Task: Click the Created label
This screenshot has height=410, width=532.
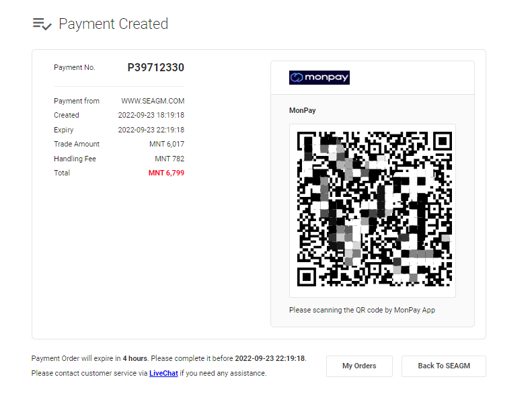Action: coord(67,116)
